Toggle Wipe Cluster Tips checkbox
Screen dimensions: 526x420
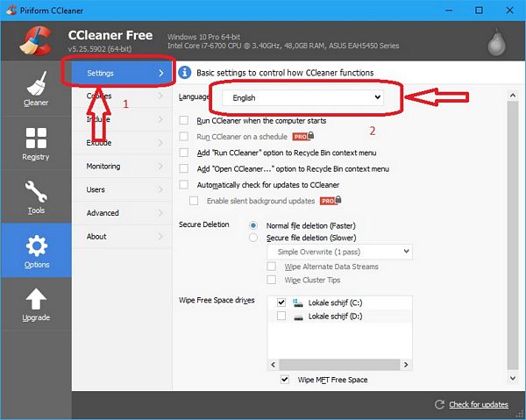coord(272,280)
